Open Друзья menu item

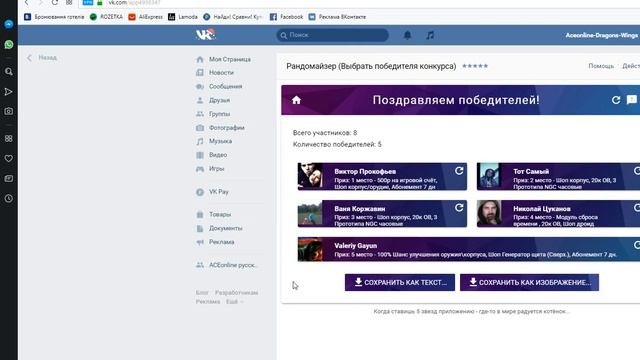tap(213, 100)
